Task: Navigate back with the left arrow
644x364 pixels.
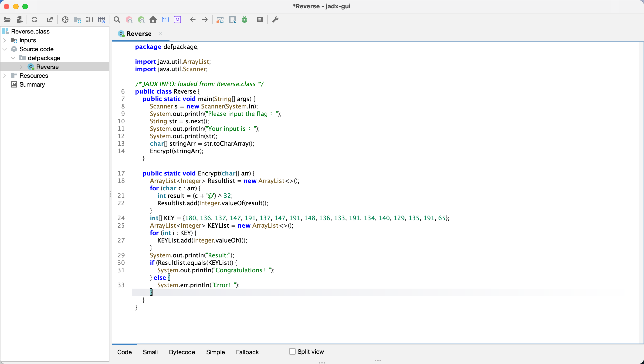Action: pyautogui.click(x=193, y=20)
